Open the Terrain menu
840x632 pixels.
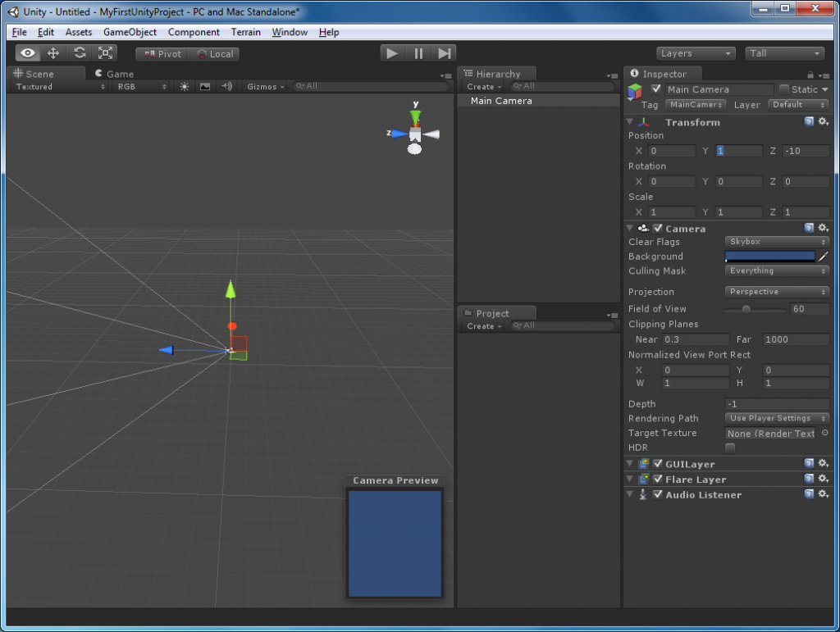point(245,32)
